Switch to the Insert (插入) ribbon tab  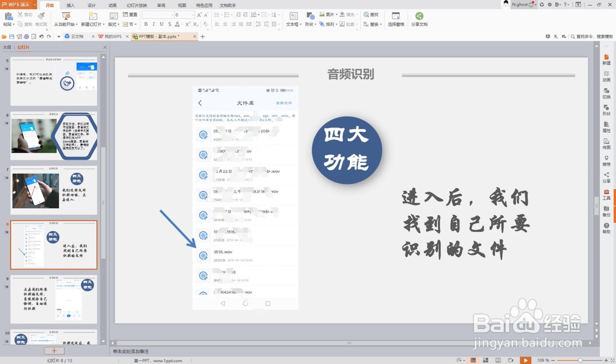[70, 6]
